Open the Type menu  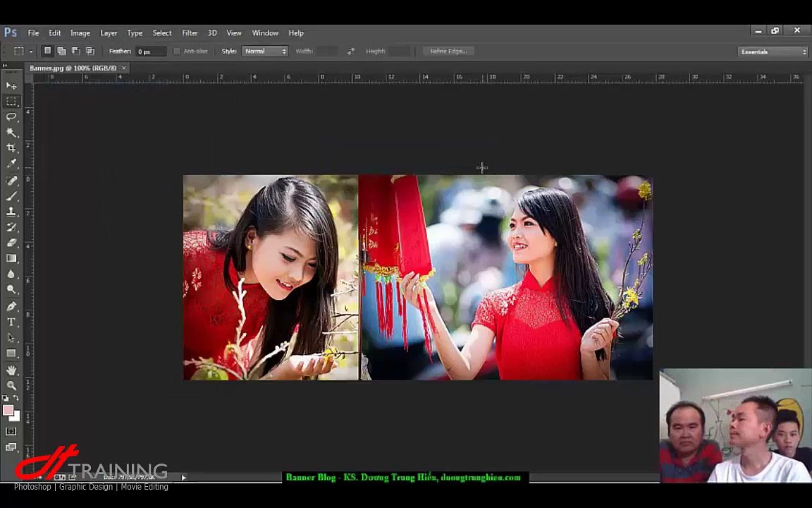coord(135,32)
